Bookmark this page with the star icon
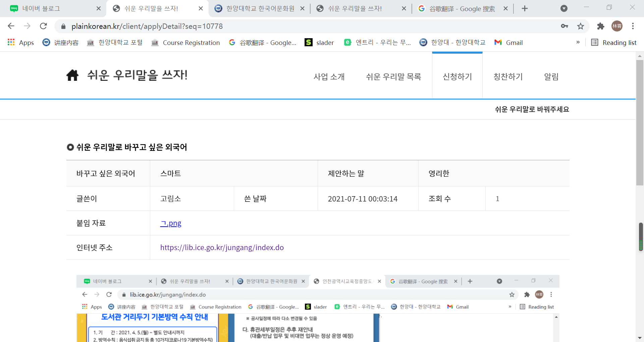Screen dimensions: 644x342 click(581, 26)
